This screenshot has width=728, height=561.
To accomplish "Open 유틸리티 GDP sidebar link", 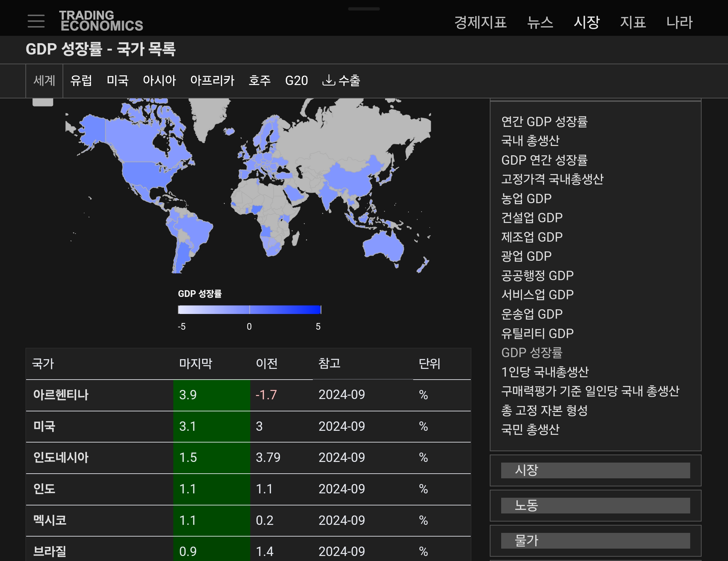I will click(x=537, y=334).
